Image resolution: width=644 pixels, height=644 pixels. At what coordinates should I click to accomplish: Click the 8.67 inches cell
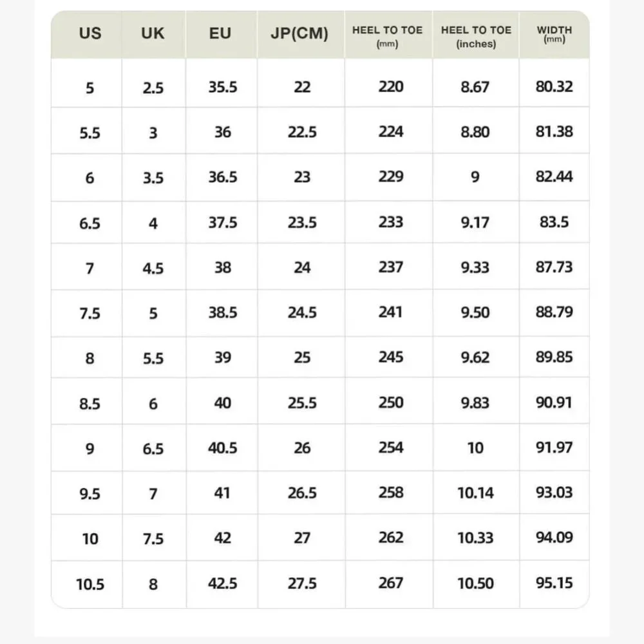pos(475,87)
